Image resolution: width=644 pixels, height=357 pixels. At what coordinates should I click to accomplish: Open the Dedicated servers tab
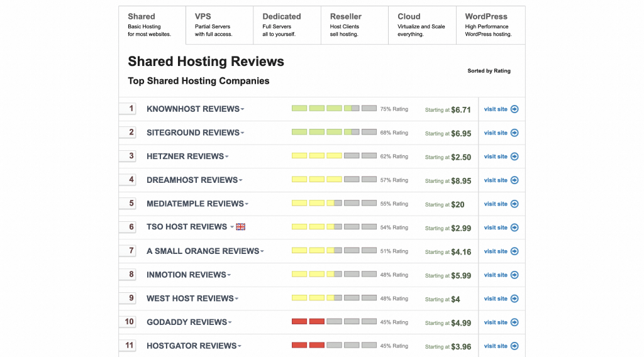[x=287, y=25]
